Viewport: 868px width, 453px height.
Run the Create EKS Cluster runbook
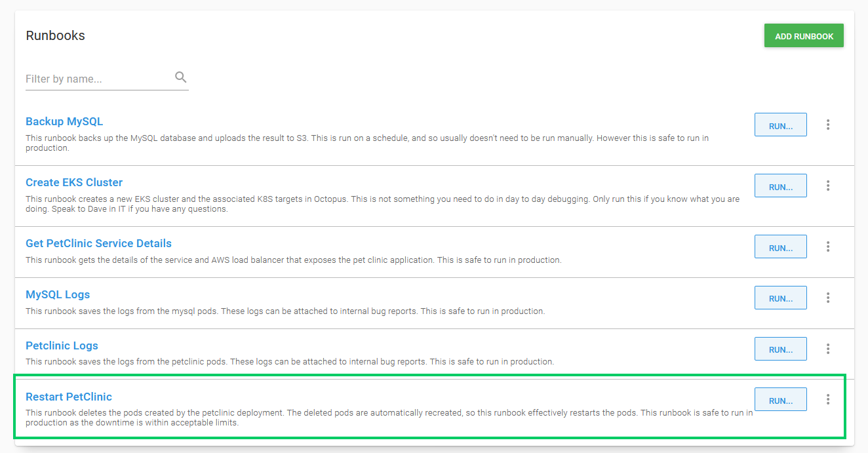[x=780, y=186]
